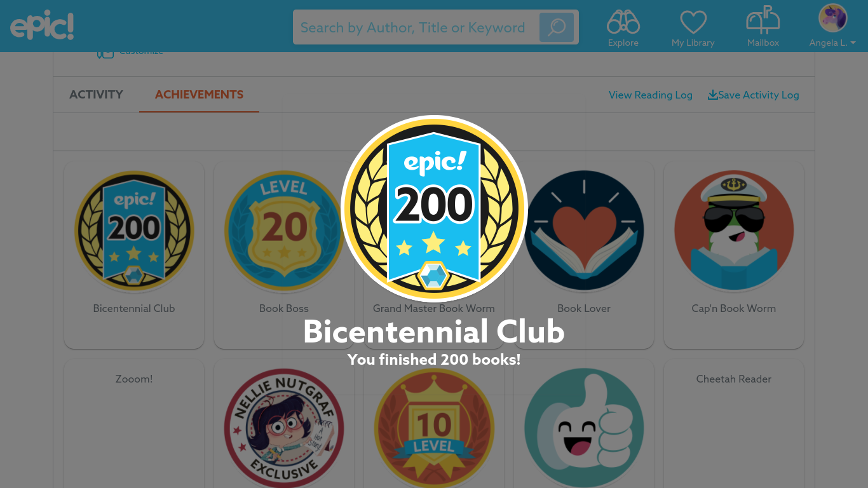The image size is (868, 488).
Task: Open the Nellie Nutgraf Exclusive badge
Action: [284, 428]
